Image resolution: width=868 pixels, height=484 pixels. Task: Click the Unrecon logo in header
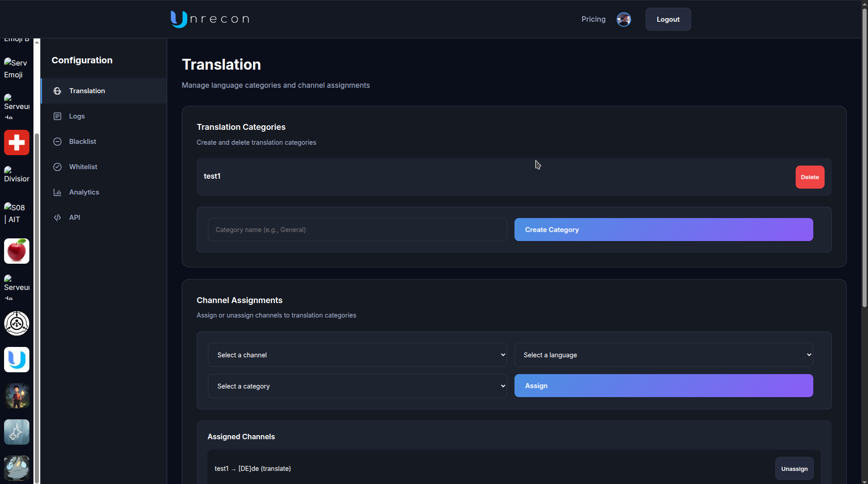pyautogui.click(x=210, y=19)
